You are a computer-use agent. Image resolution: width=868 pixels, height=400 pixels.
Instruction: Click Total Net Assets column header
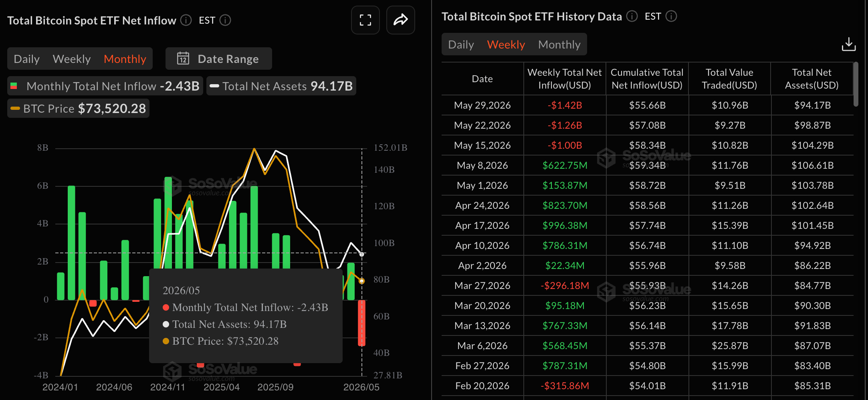pos(812,79)
